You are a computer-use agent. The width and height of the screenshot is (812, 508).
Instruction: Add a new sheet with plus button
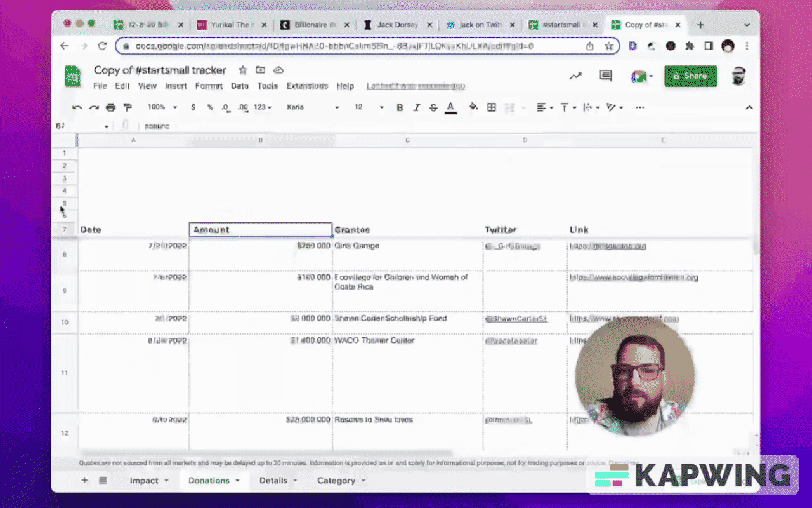tap(84, 480)
